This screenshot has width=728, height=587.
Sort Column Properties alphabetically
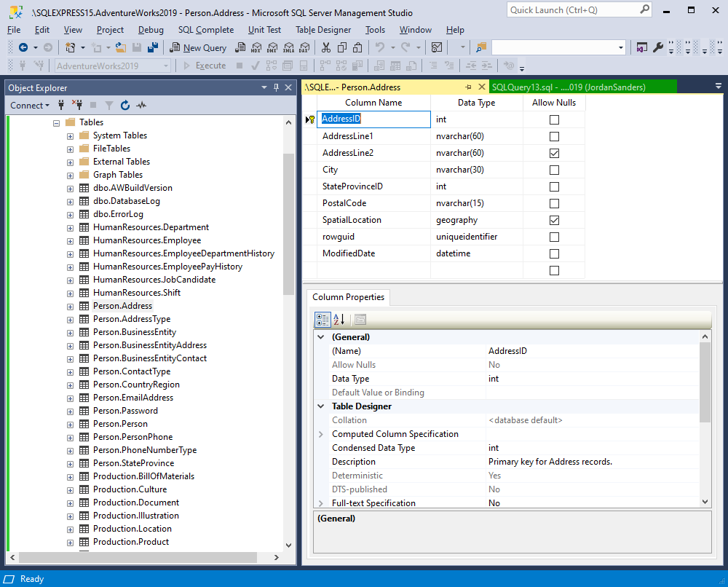[x=339, y=320]
